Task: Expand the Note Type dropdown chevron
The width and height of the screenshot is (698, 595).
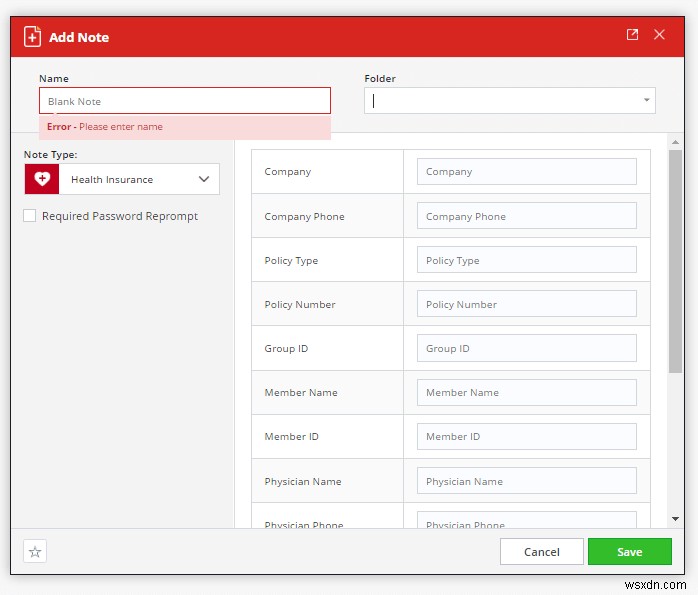Action: coord(204,179)
